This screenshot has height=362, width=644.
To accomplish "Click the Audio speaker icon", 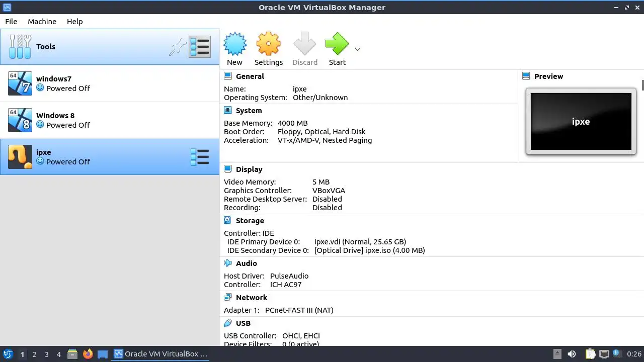I will [228, 263].
